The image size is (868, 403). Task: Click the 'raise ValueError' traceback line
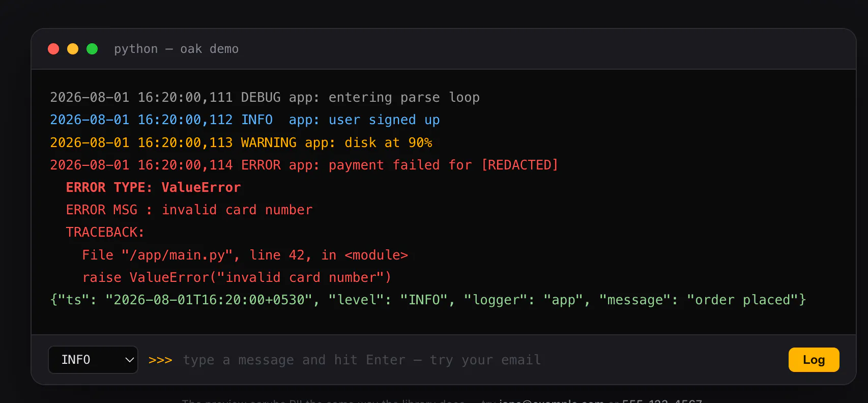[x=237, y=277]
